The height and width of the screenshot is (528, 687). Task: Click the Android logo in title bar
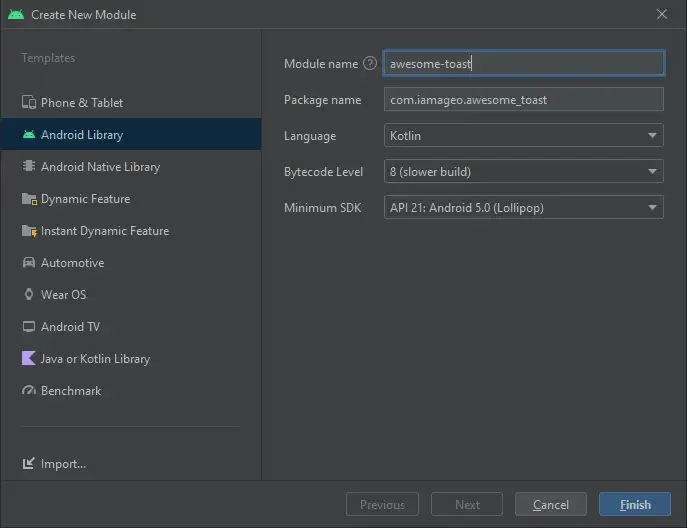click(x=16, y=14)
